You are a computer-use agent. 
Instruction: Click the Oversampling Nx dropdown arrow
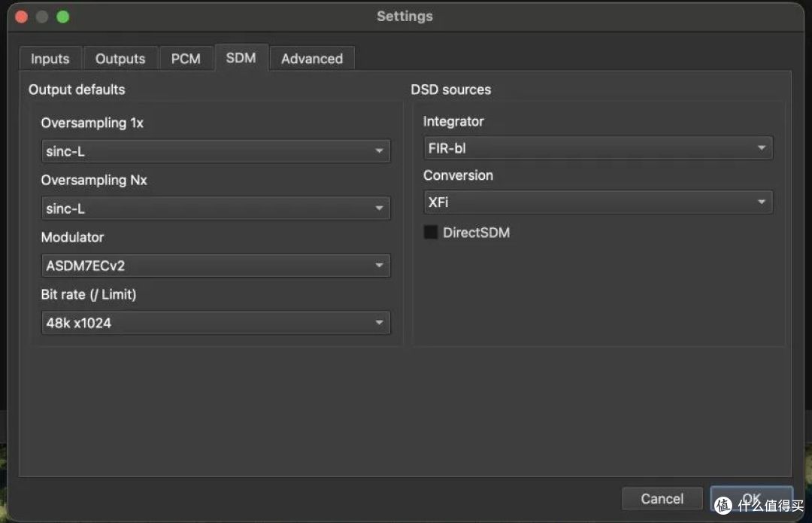379,208
